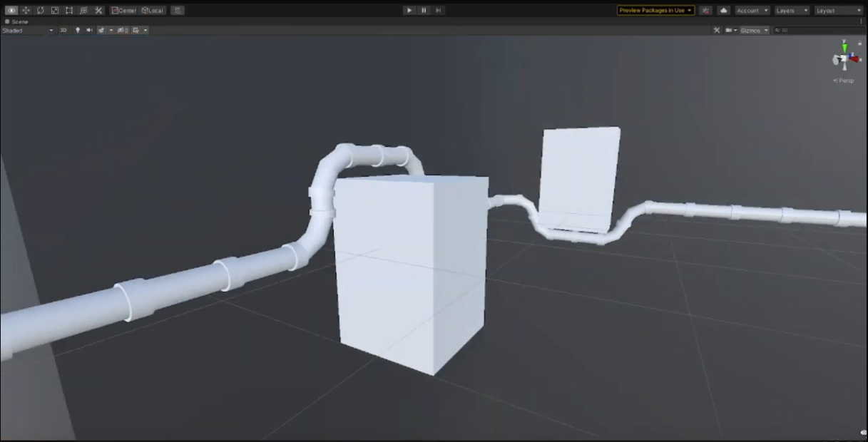This screenshot has height=442, width=868.
Task: Switch pivot mode with the Center button
Action: click(126, 10)
